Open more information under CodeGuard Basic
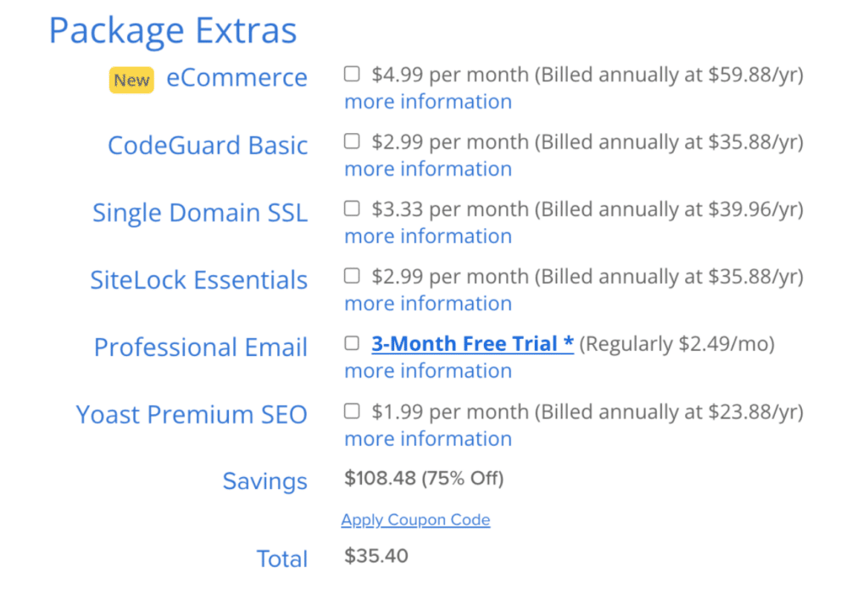 [x=427, y=169]
